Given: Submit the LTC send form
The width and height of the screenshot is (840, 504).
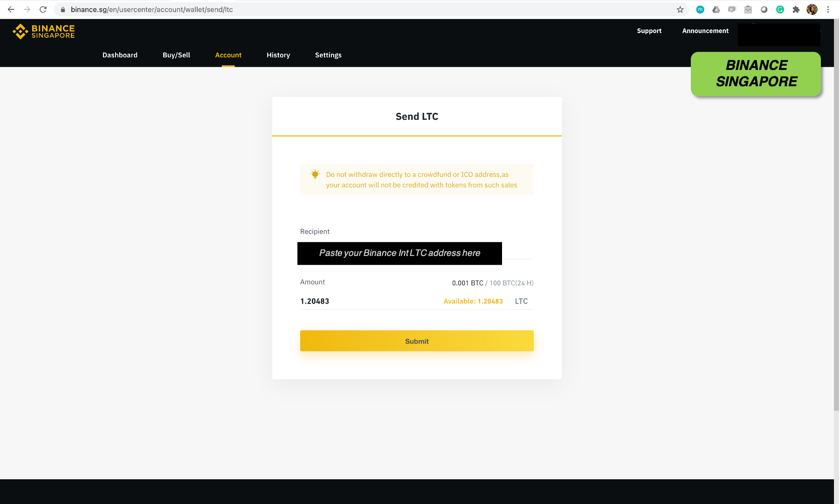Looking at the screenshot, I should pos(417,341).
